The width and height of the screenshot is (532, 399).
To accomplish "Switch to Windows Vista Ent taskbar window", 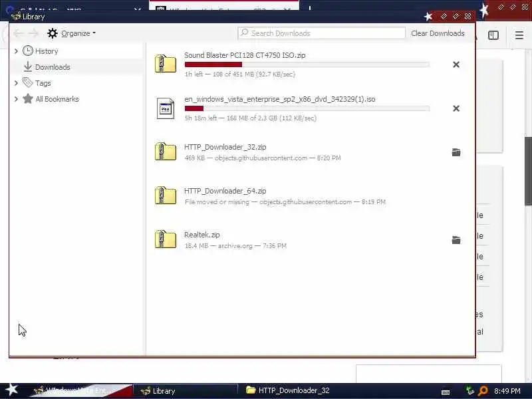I will click(81, 391).
